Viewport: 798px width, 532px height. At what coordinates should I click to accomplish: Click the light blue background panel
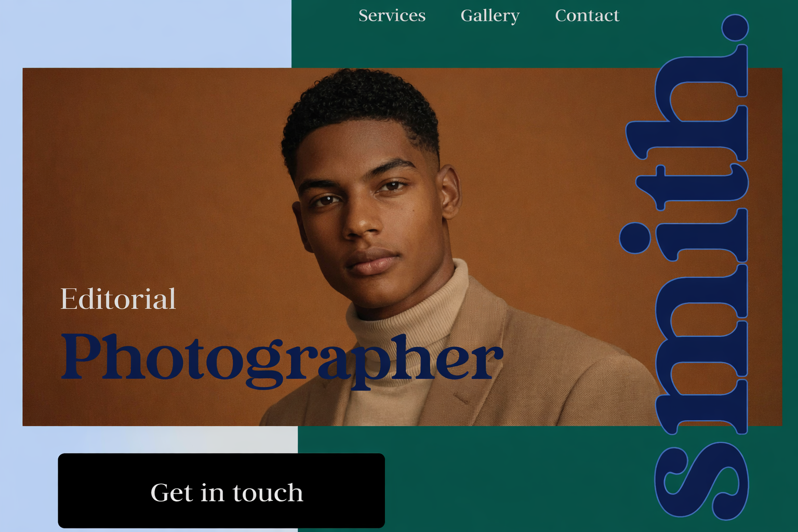145,34
